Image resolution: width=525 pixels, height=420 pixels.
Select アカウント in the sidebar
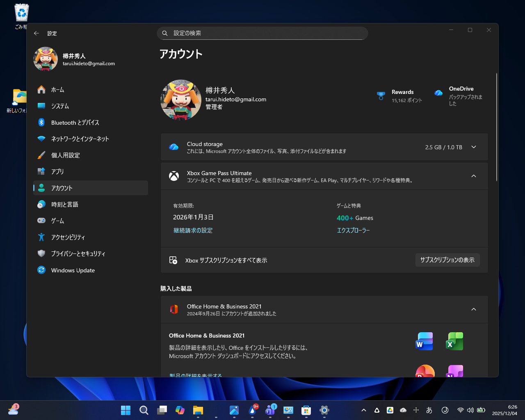coord(91,188)
